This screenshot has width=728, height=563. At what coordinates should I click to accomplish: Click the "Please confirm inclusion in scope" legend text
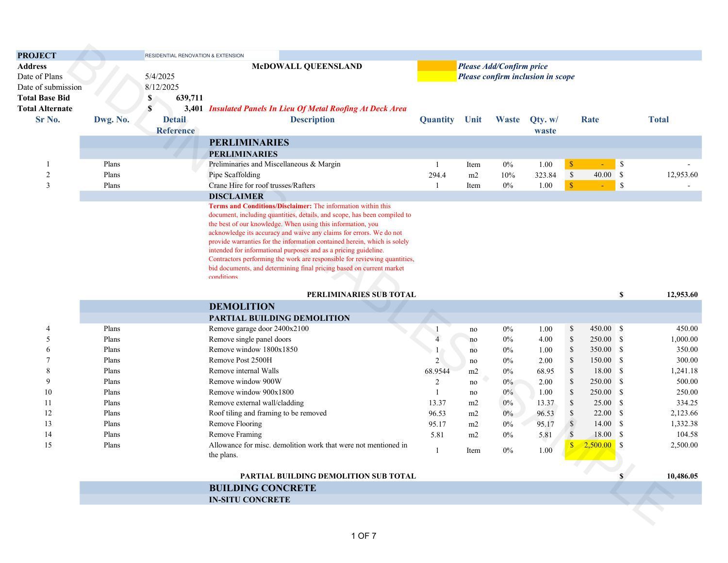tap(516, 77)
